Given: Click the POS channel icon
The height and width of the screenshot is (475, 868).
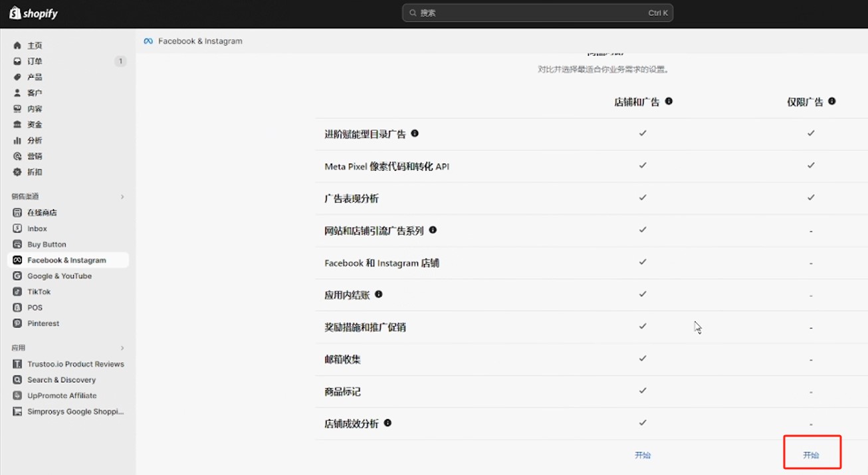Looking at the screenshot, I should (x=17, y=308).
